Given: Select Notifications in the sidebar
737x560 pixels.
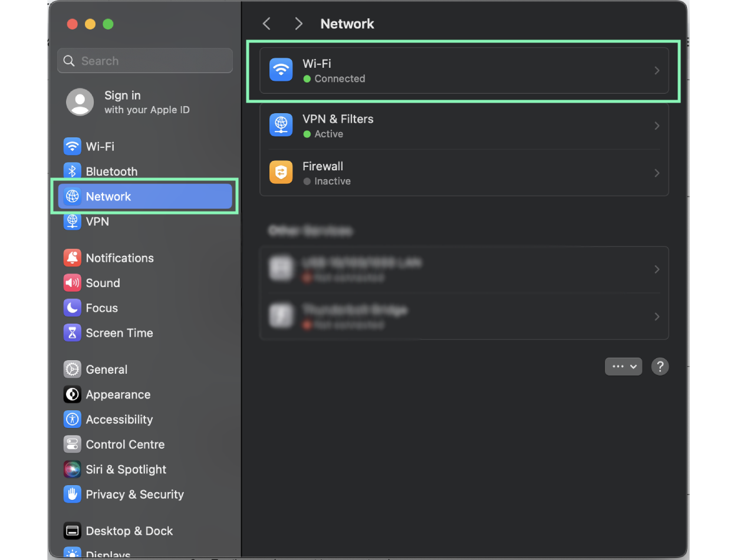Looking at the screenshot, I should click(145, 258).
